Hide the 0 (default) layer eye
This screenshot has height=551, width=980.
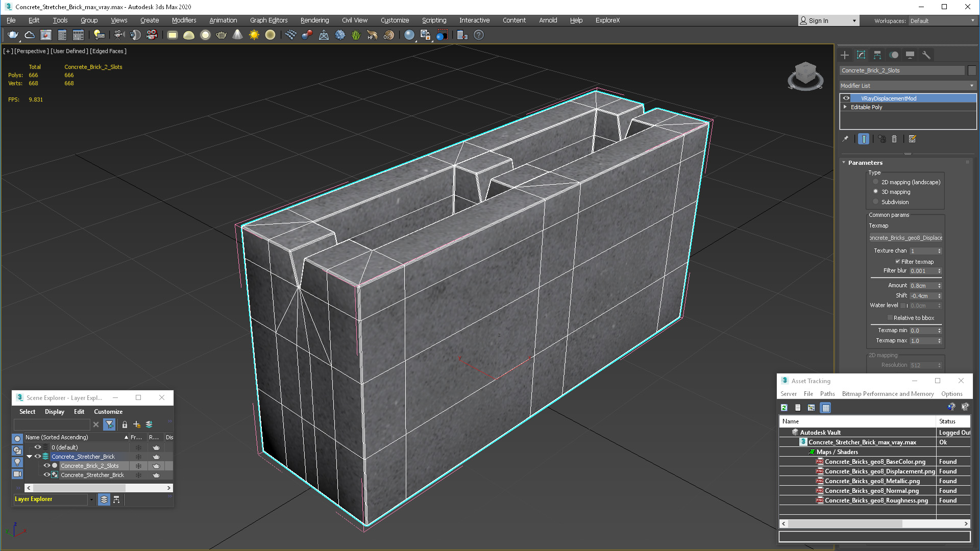pos(38,447)
